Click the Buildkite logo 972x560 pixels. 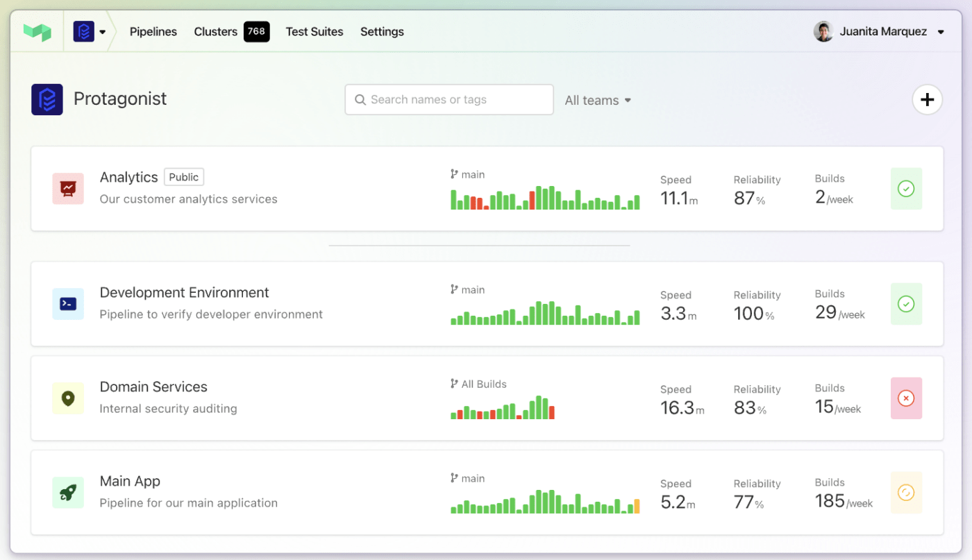[x=37, y=31]
